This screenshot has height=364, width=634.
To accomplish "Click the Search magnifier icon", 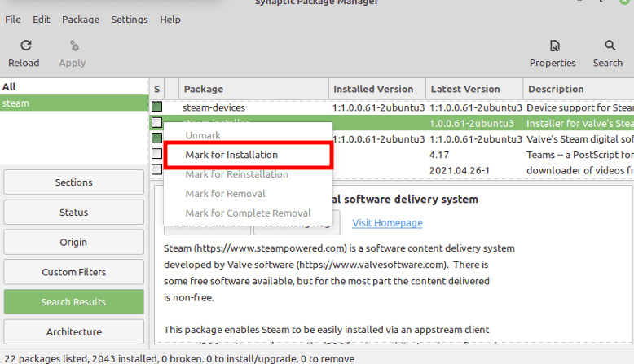I will (610, 46).
